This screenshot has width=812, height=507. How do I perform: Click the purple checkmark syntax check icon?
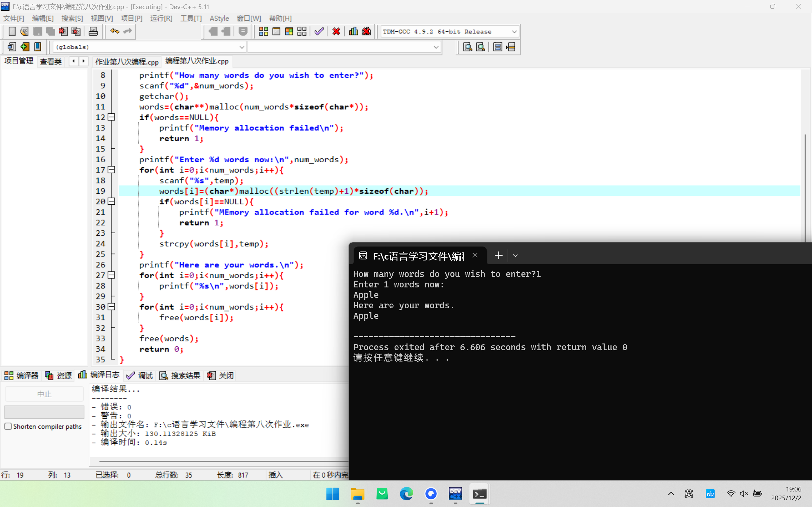pyautogui.click(x=319, y=31)
